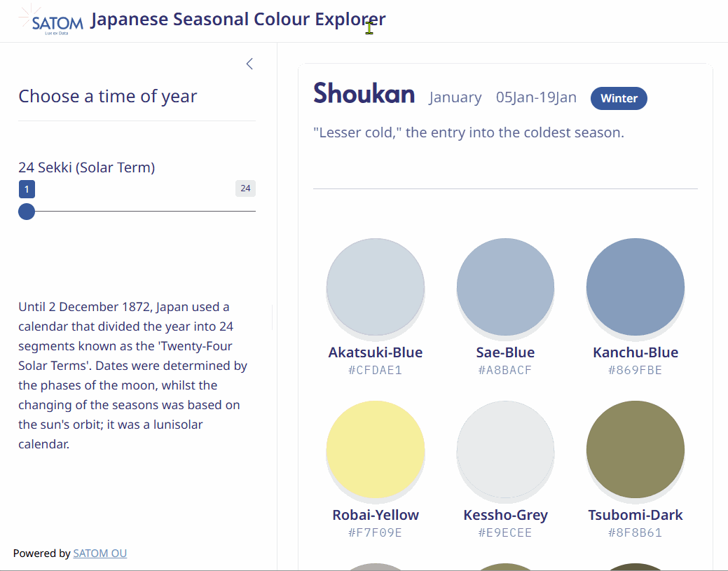Screen dimensions: 728x571
Task: Click the hex code #8F8B61
Action: tap(635, 532)
